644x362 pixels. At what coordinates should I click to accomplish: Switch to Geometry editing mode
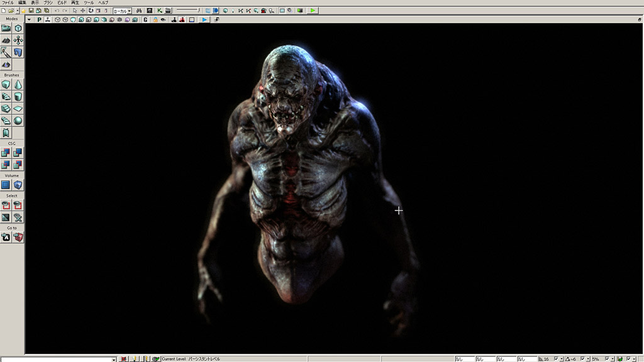[x=18, y=28]
